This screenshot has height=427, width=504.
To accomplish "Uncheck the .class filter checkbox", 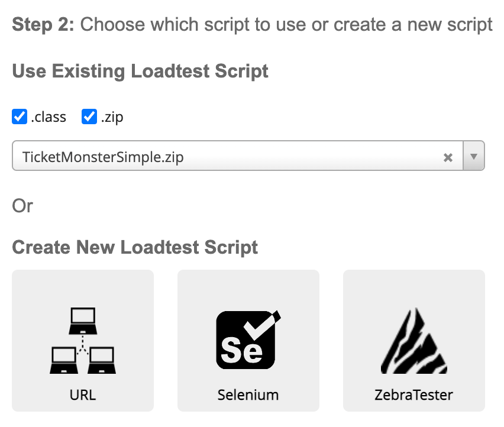I will 20,117.
